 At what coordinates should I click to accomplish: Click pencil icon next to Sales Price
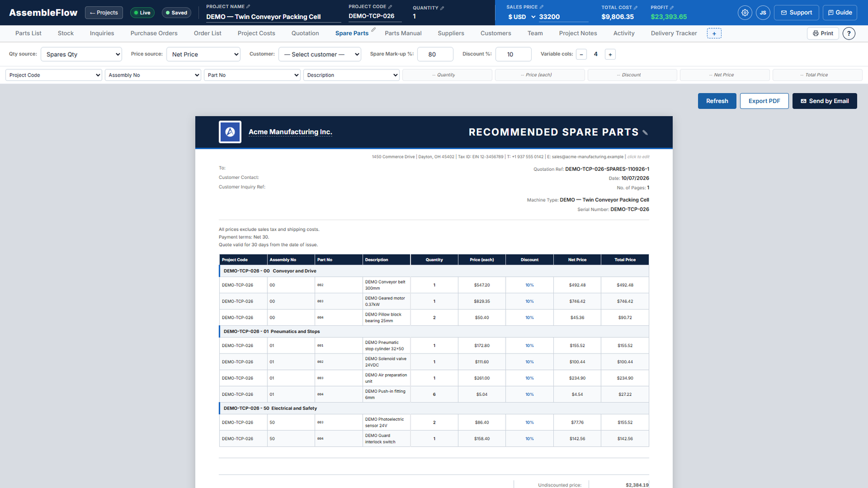pos(541,7)
